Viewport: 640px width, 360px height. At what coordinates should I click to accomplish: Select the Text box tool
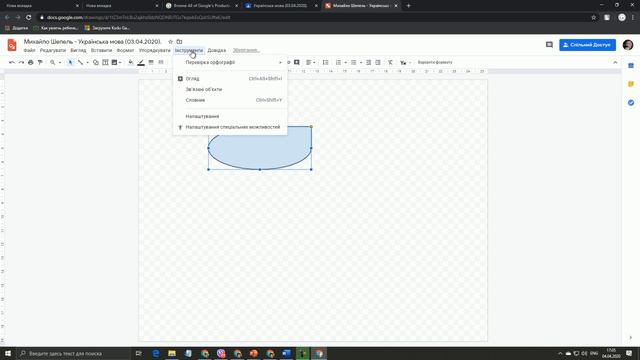[105, 62]
